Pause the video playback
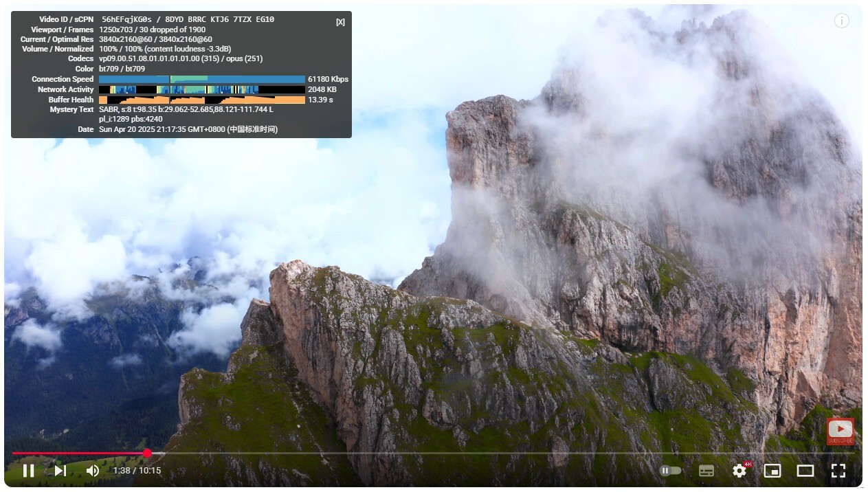Screen dimensions: 868x492 (28, 471)
